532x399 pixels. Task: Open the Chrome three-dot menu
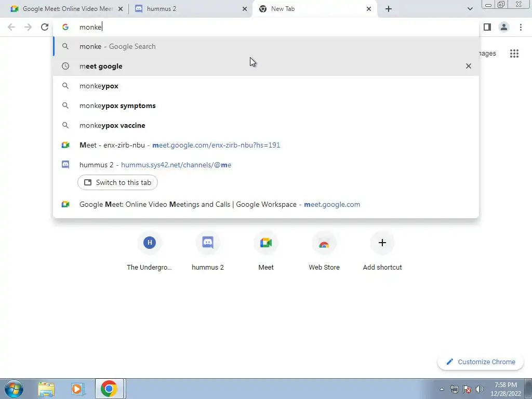(521, 27)
